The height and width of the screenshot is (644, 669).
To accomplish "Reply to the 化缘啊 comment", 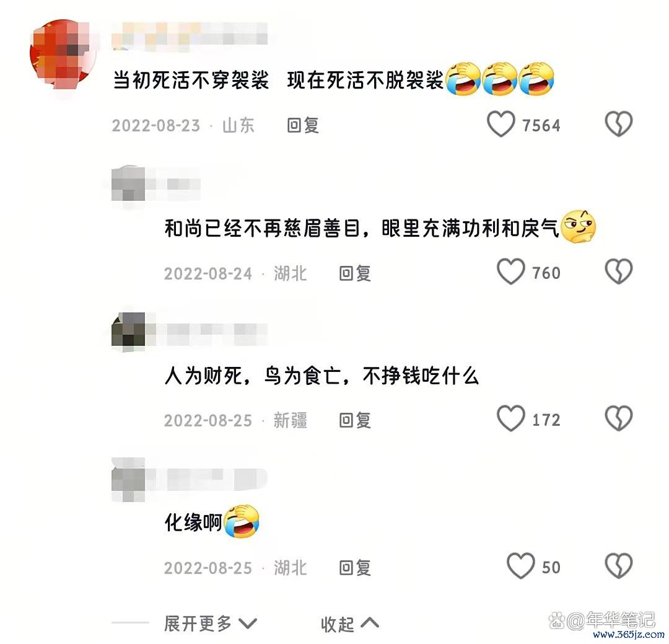I will 355,568.
